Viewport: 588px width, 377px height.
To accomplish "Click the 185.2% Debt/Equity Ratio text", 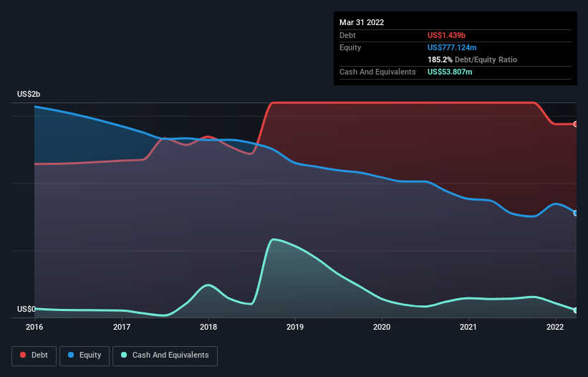I will [x=472, y=59].
